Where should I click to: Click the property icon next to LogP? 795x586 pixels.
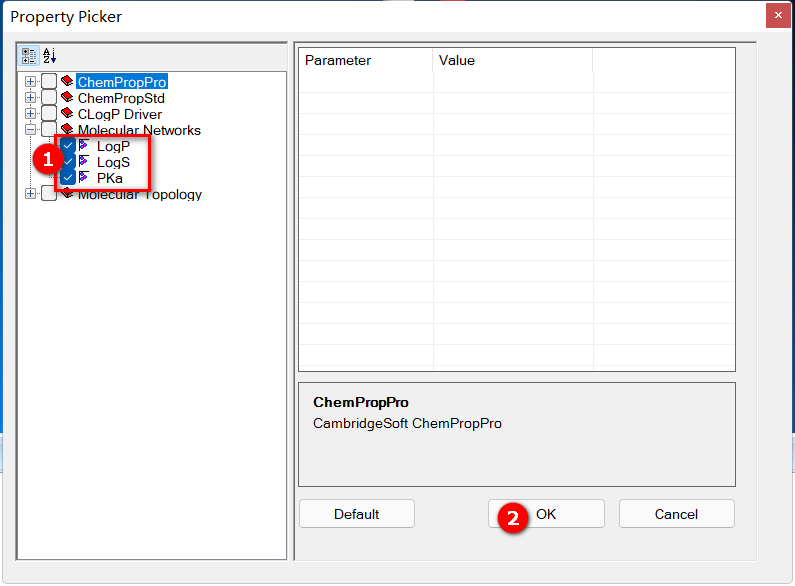85,145
